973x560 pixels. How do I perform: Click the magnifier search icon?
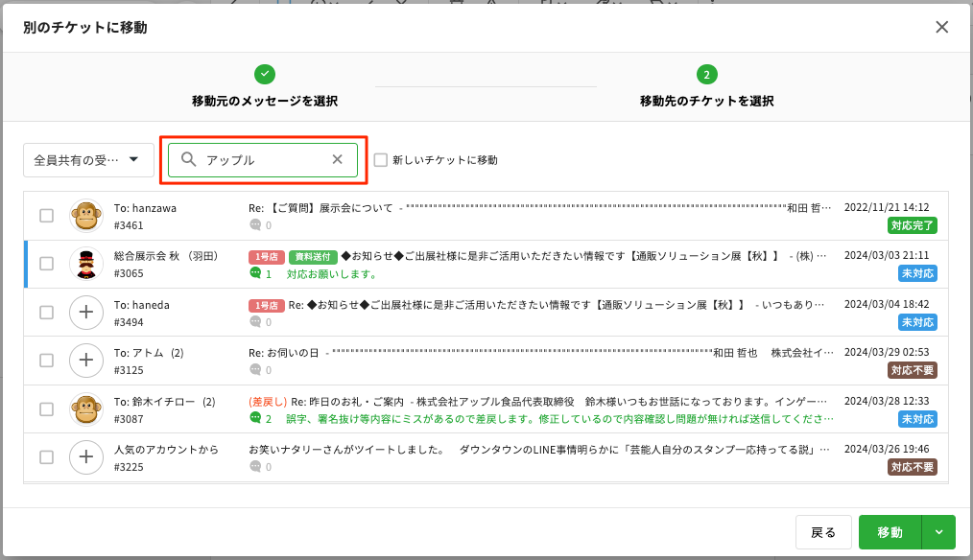(x=189, y=160)
